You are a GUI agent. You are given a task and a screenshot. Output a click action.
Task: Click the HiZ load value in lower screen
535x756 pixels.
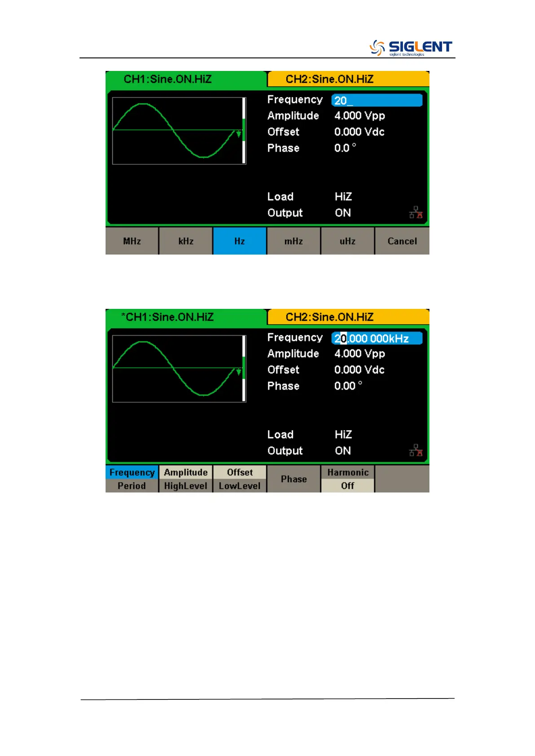(343, 435)
